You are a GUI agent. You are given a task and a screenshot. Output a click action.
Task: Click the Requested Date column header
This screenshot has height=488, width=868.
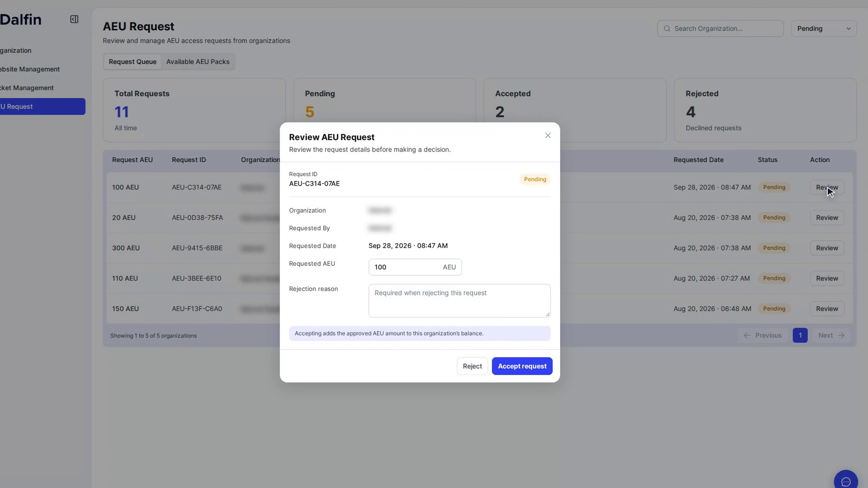click(698, 160)
